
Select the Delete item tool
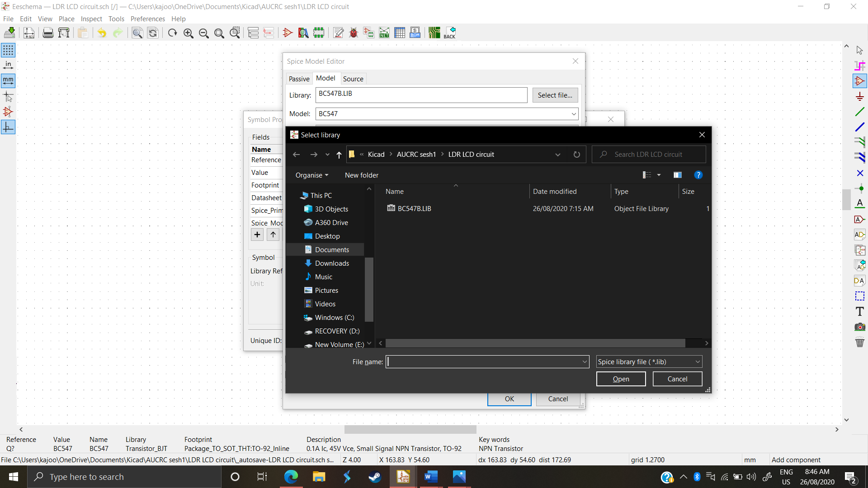click(x=859, y=342)
